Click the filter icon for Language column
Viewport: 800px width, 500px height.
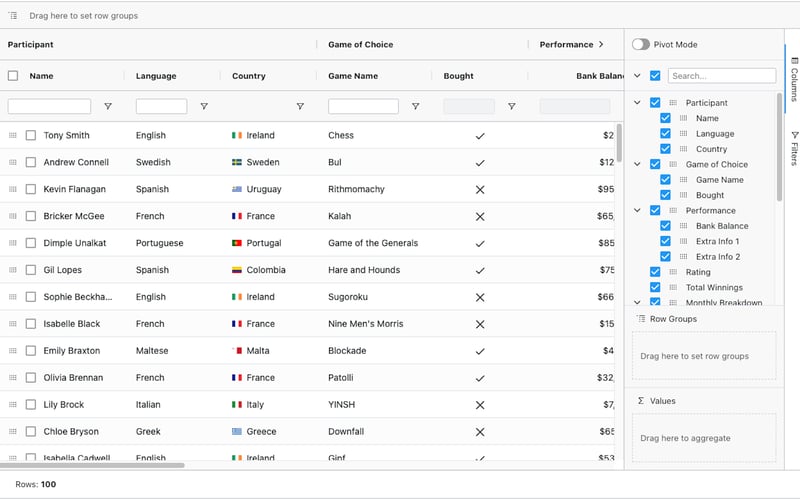point(204,106)
